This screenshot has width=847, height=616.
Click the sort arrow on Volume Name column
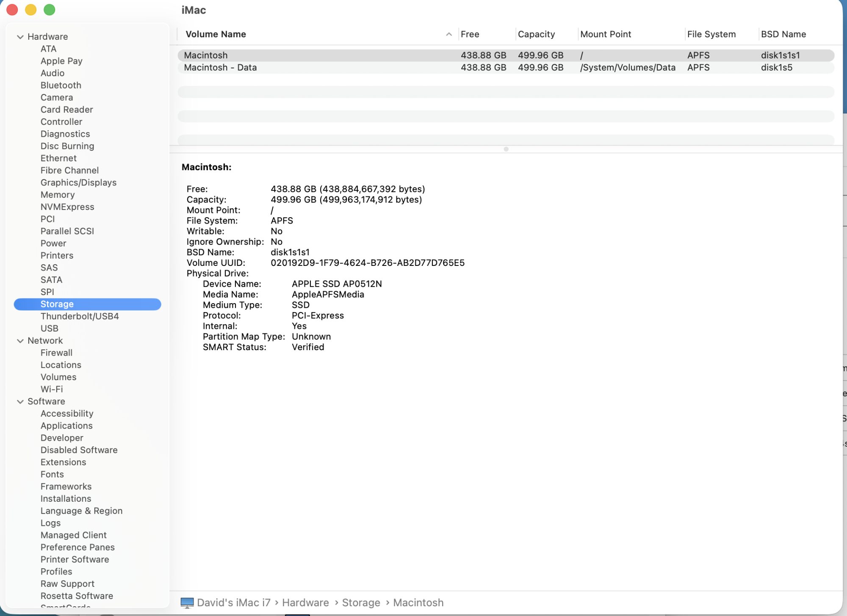(x=448, y=34)
